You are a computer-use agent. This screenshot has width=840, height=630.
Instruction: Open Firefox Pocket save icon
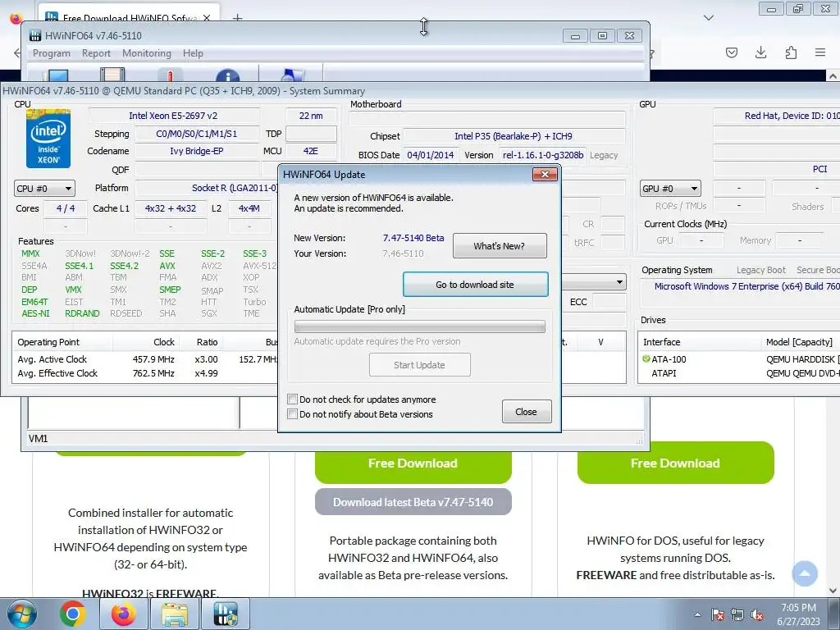click(x=731, y=52)
